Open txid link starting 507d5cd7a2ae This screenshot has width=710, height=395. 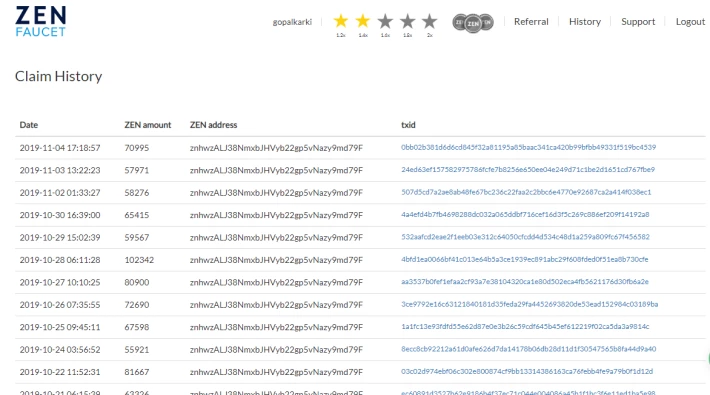point(526,192)
